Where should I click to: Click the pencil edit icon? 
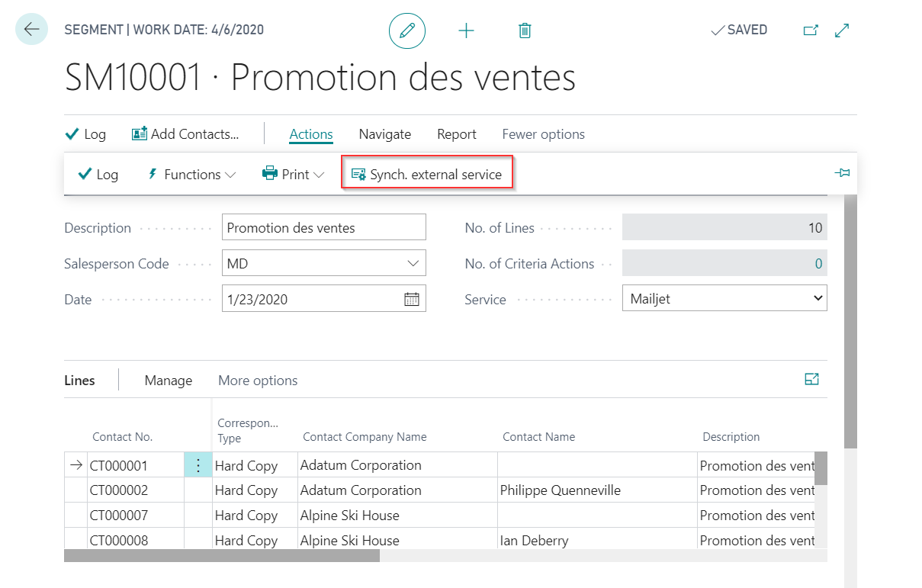click(407, 31)
